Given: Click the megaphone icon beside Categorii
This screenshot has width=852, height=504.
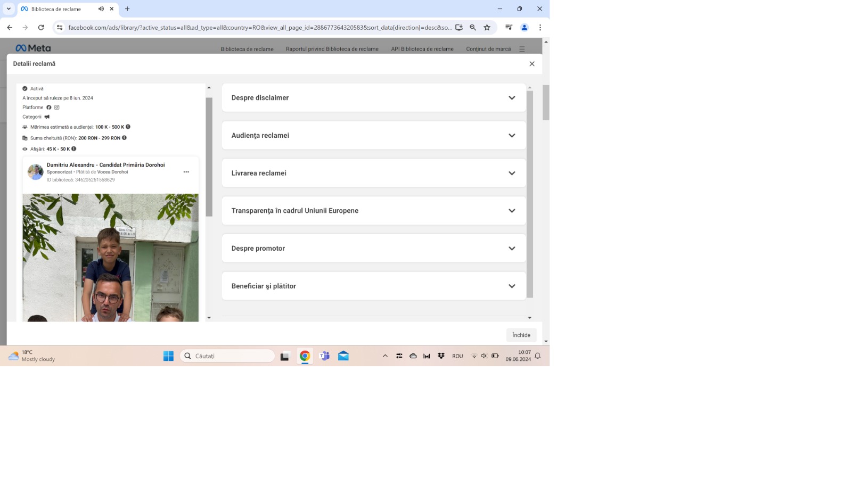Looking at the screenshot, I should (x=47, y=117).
